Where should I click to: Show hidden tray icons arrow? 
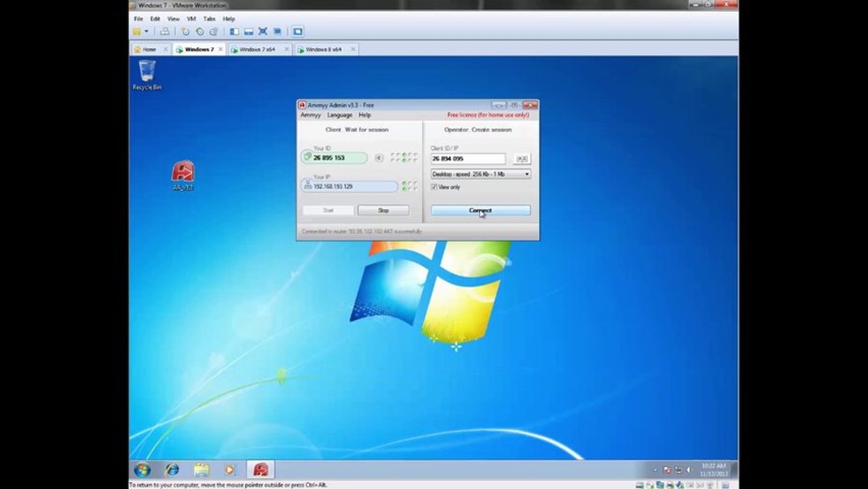point(655,470)
